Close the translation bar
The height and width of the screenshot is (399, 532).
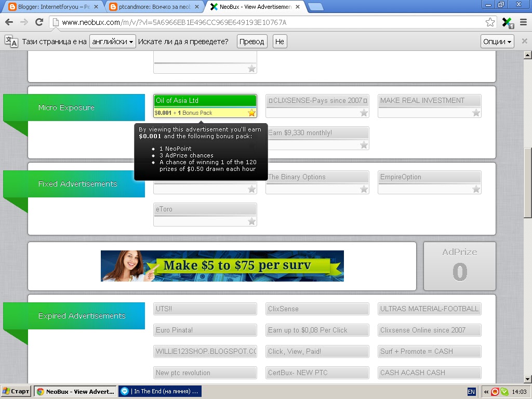click(525, 41)
